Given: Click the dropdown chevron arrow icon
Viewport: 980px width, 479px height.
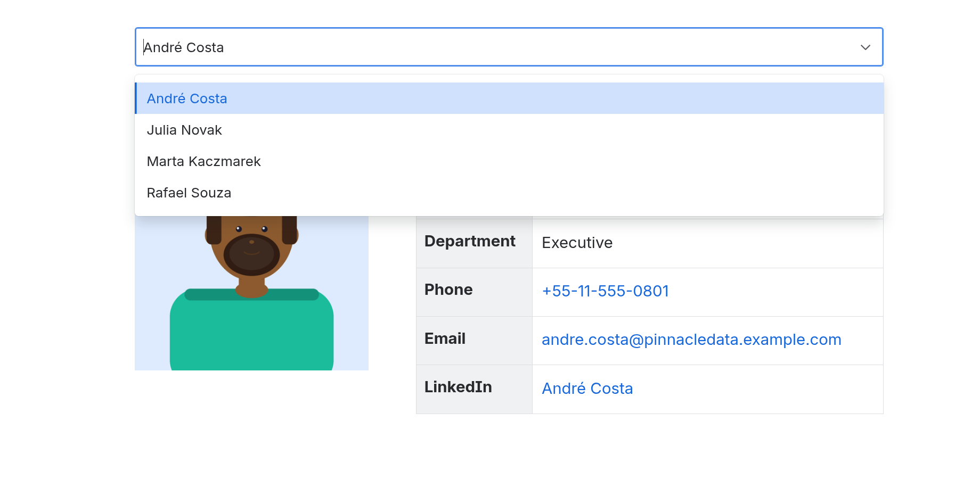Looking at the screenshot, I should (x=865, y=47).
